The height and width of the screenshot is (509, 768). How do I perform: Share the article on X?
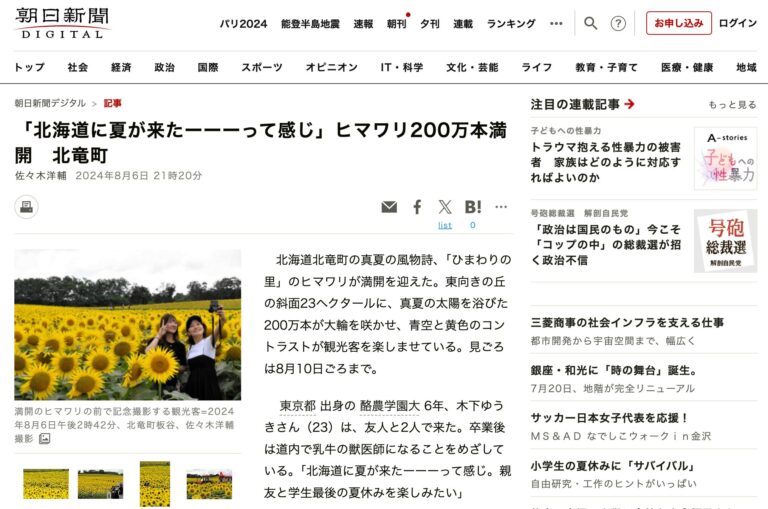tap(445, 207)
